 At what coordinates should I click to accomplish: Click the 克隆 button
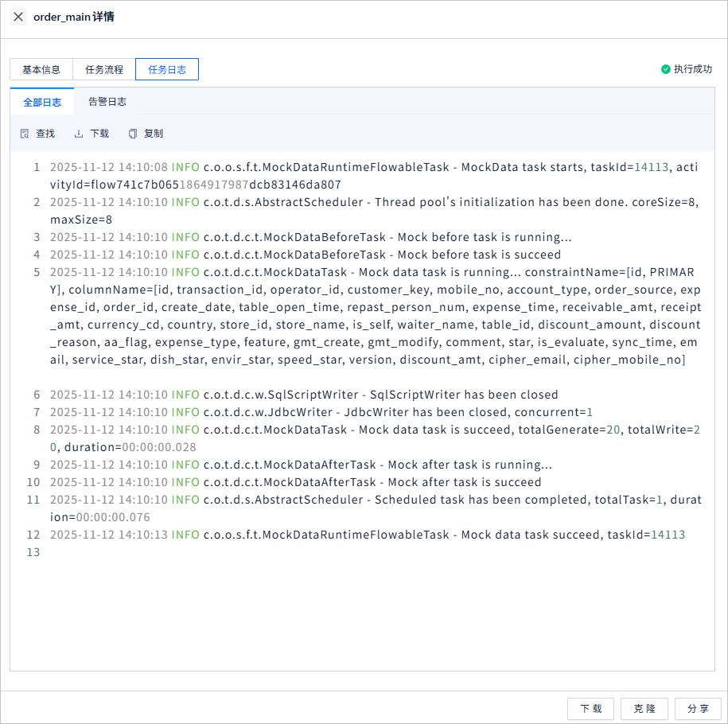pyautogui.click(x=644, y=708)
